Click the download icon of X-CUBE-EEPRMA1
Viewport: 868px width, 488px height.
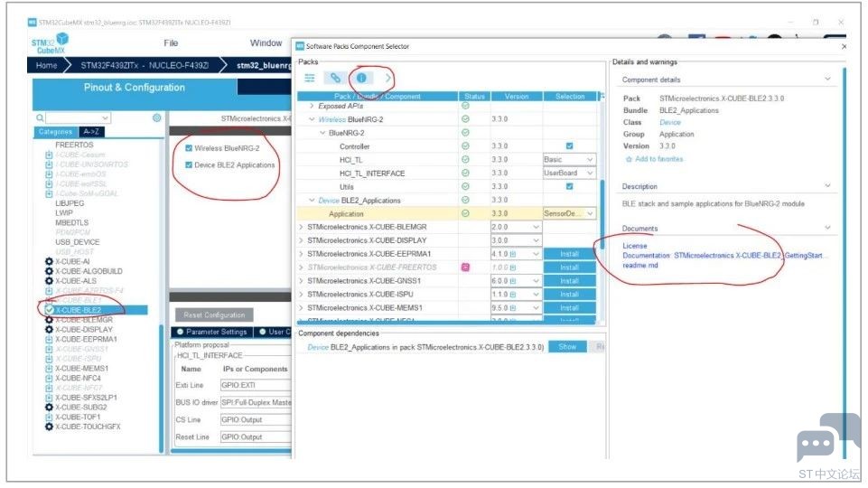click(49, 339)
